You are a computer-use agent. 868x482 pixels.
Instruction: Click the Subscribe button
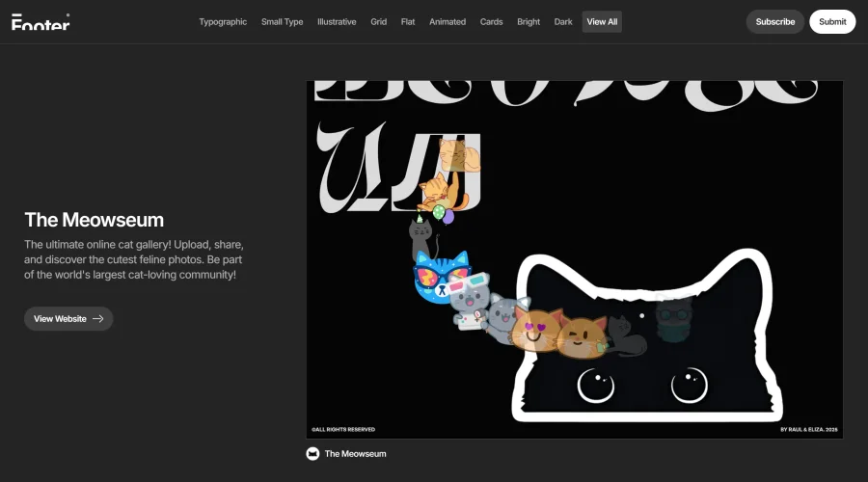(775, 21)
